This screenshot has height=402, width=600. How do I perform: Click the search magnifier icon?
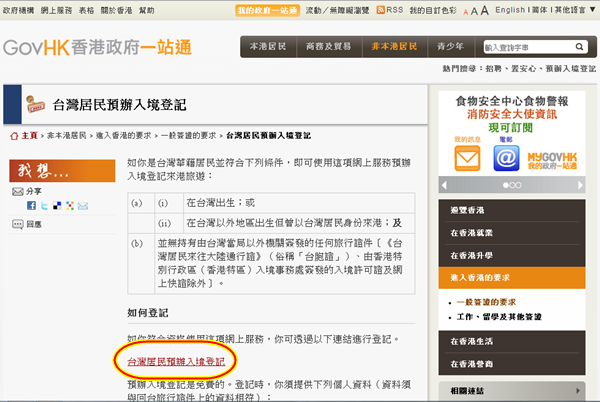(x=579, y=47)
